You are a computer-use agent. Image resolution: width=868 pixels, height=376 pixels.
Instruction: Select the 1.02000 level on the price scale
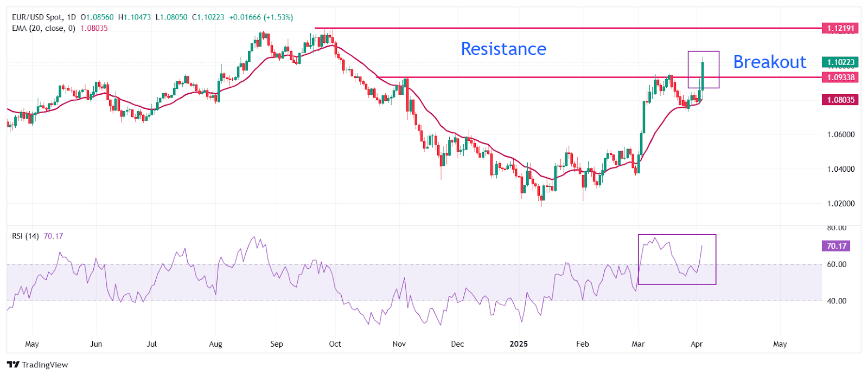pos(840,204)
